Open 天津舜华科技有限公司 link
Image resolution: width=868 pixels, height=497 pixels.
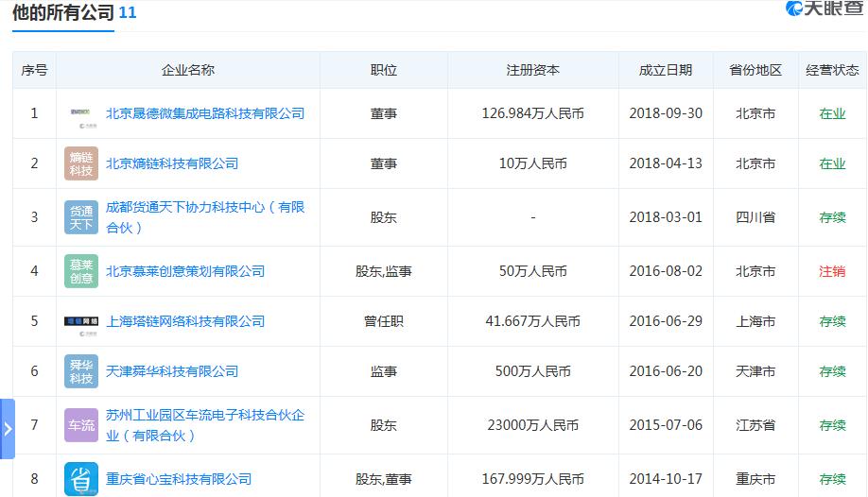pyautogui.click(x=172, y=370)
